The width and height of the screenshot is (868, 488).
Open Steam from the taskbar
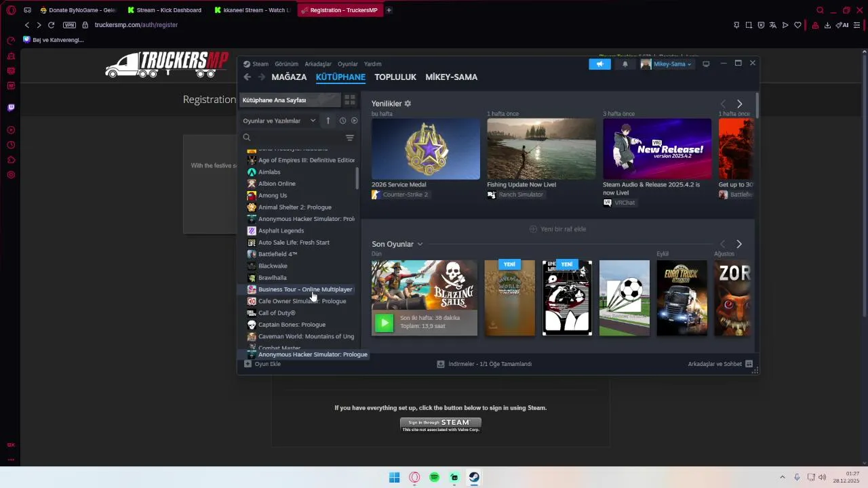point(475,477)
